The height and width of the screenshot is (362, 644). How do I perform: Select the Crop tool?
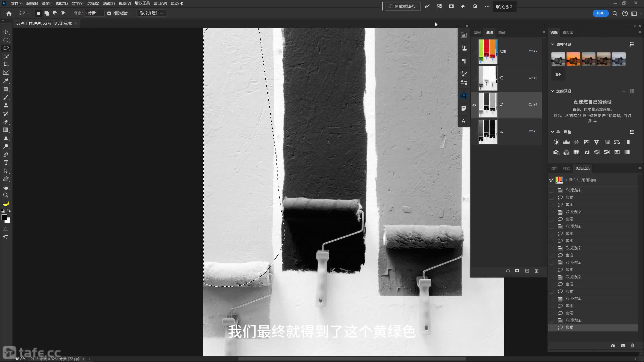(6, 64)
